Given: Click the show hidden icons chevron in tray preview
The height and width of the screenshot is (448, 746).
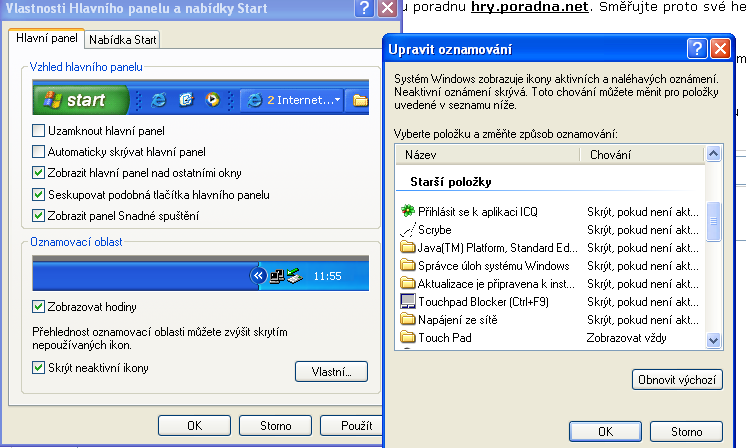Looking at the screenshot, I should [x=258, y=275].
